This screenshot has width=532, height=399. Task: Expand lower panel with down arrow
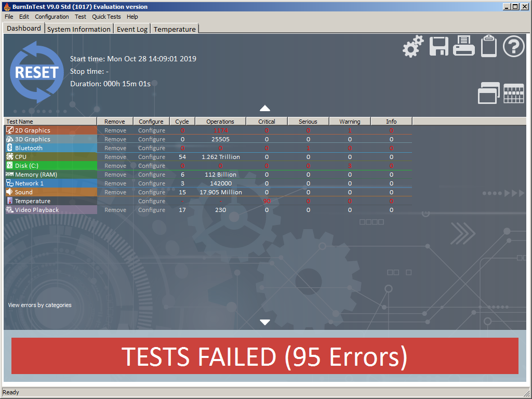(265, 322)
